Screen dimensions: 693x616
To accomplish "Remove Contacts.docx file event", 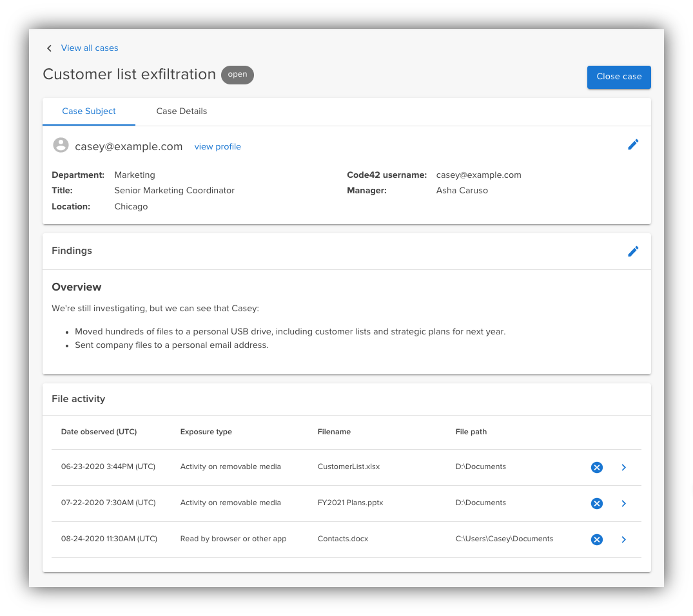I will pyautogui.click(x=596, y=539).
